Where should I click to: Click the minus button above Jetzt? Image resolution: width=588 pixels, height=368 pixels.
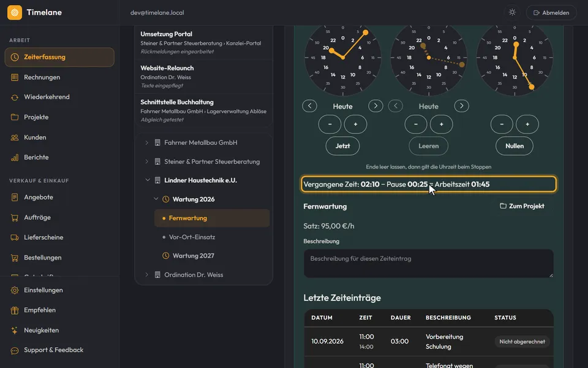tap(330, 125)
